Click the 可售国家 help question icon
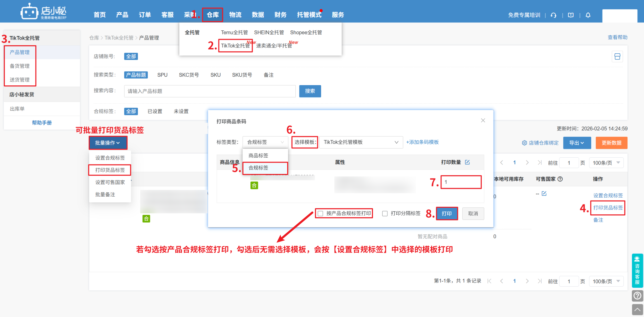 560,179
